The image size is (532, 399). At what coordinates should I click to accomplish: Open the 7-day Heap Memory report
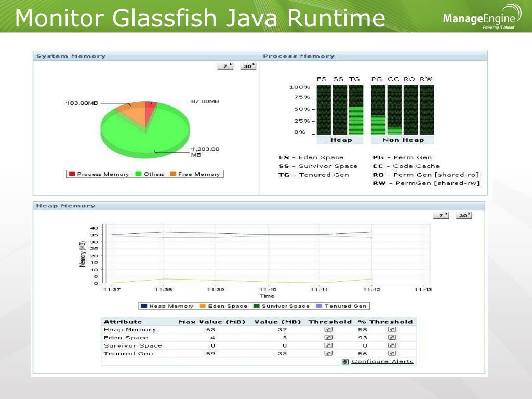pyautogui.click(x=441, y=215)
